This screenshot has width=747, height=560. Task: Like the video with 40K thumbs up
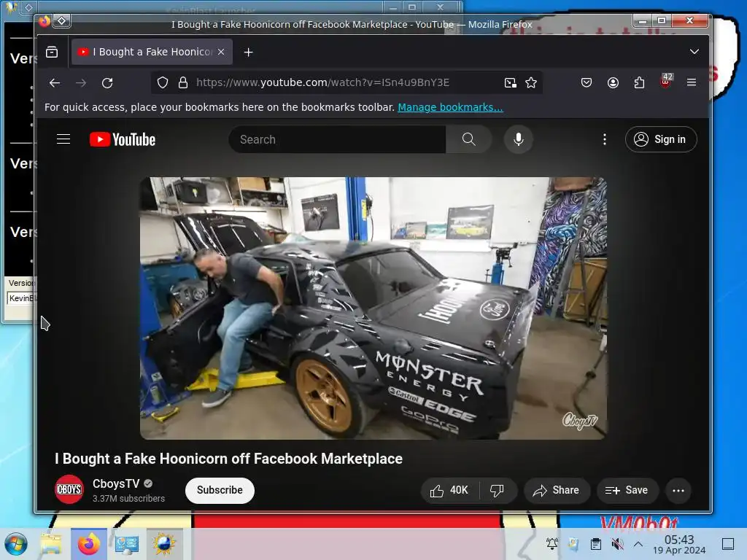(x=449, y=491)
